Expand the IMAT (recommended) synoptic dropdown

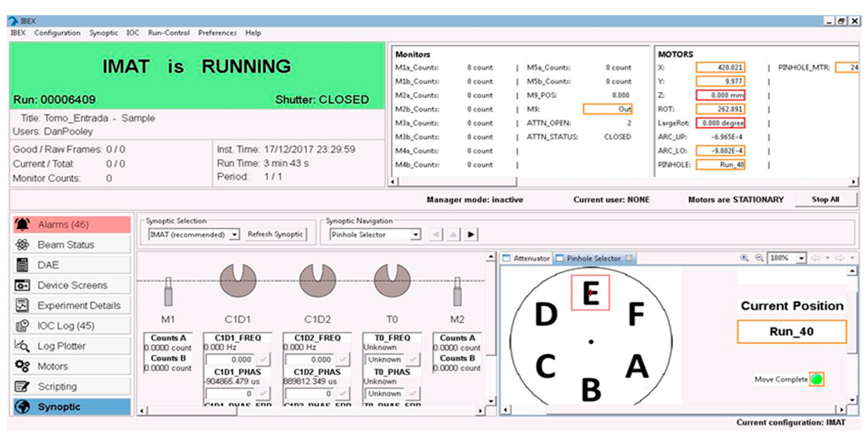pos(234,234)
